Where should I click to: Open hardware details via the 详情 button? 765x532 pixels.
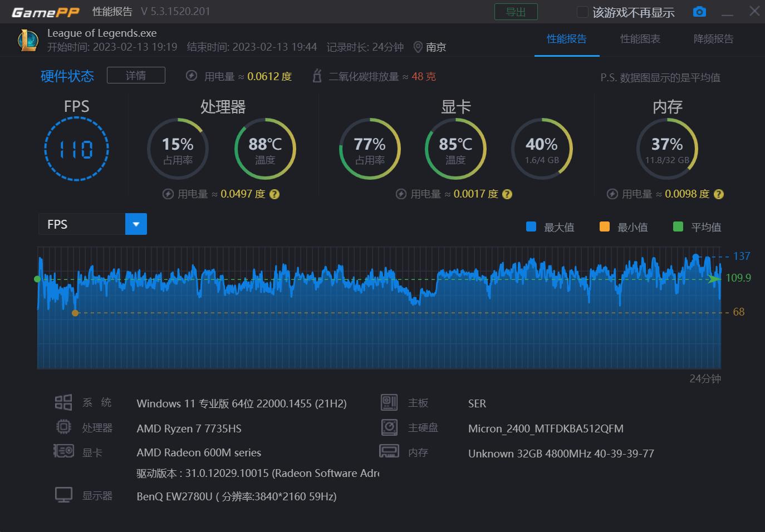[135, 75]
